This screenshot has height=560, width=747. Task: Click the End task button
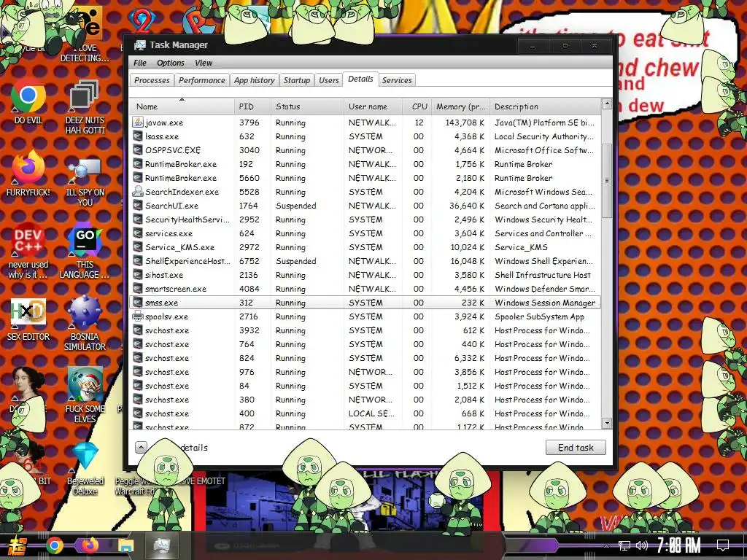(576, 447)
